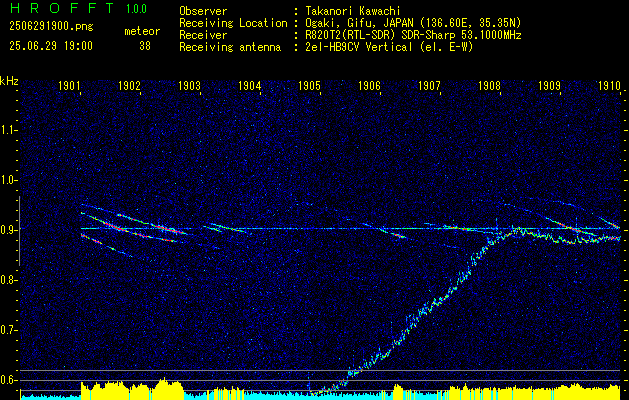Click the kHz axis unit label

coord(9,81)
